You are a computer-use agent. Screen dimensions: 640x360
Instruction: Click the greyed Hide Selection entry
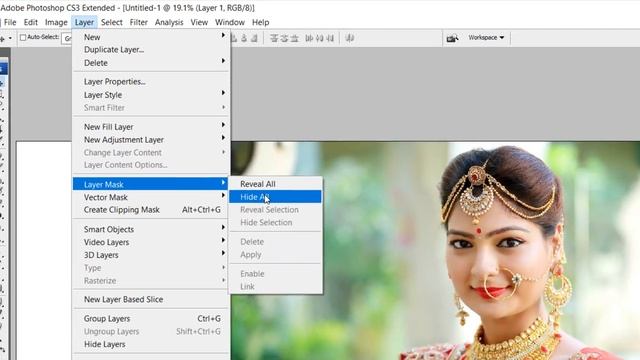pos(276,222)
